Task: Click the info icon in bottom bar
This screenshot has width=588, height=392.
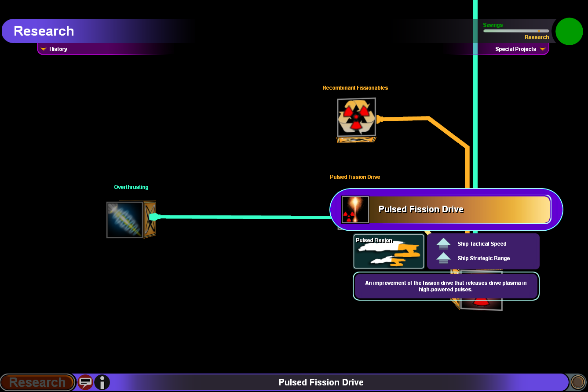Action: pos(102,382)
